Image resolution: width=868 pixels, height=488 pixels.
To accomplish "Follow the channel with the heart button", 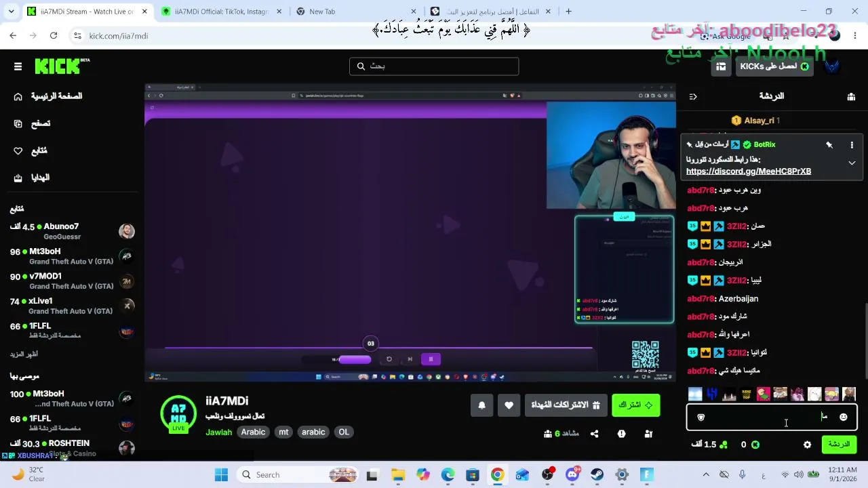I will click(509, 405).
